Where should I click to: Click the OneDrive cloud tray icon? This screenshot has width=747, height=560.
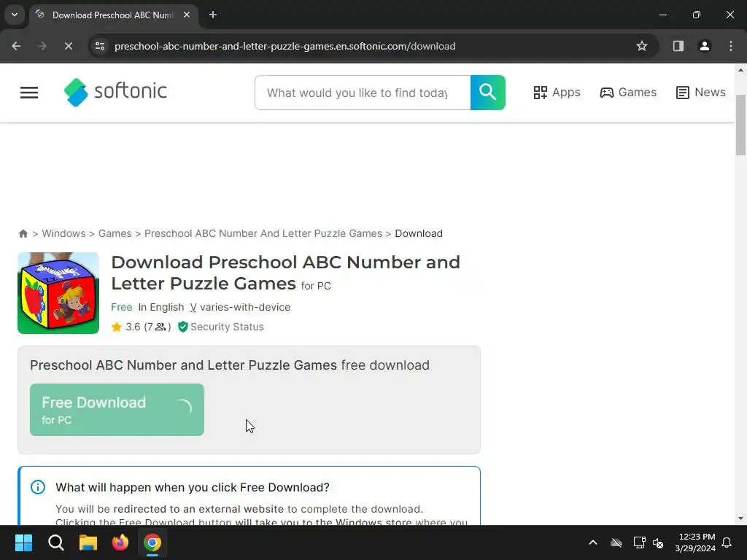[x=616, y=542]
